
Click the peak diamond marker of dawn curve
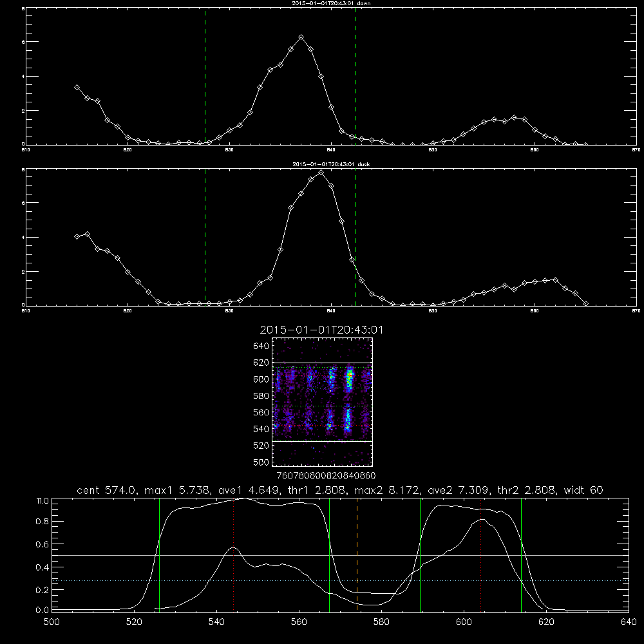point(301,37)
